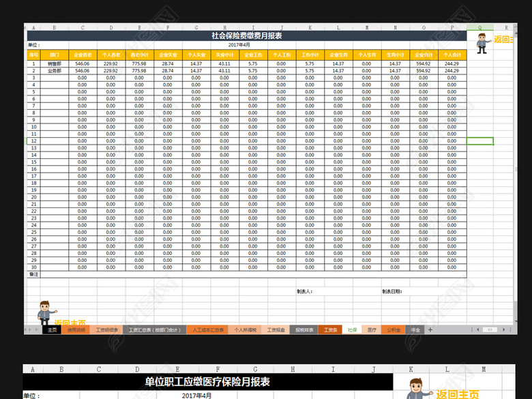This screenshot has height=399, width=532.
Task: Switch to 工资汇总表（按部门合计） tab
Action: (155, 329)
